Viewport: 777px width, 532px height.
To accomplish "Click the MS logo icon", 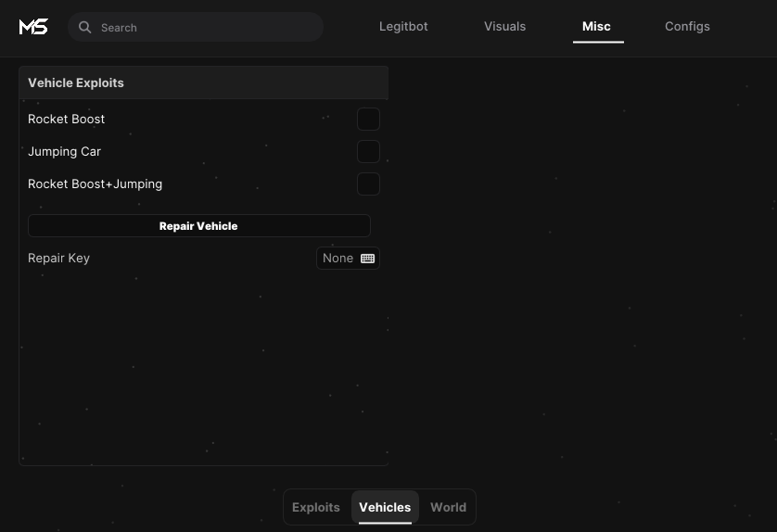I will tap(33, 27).
